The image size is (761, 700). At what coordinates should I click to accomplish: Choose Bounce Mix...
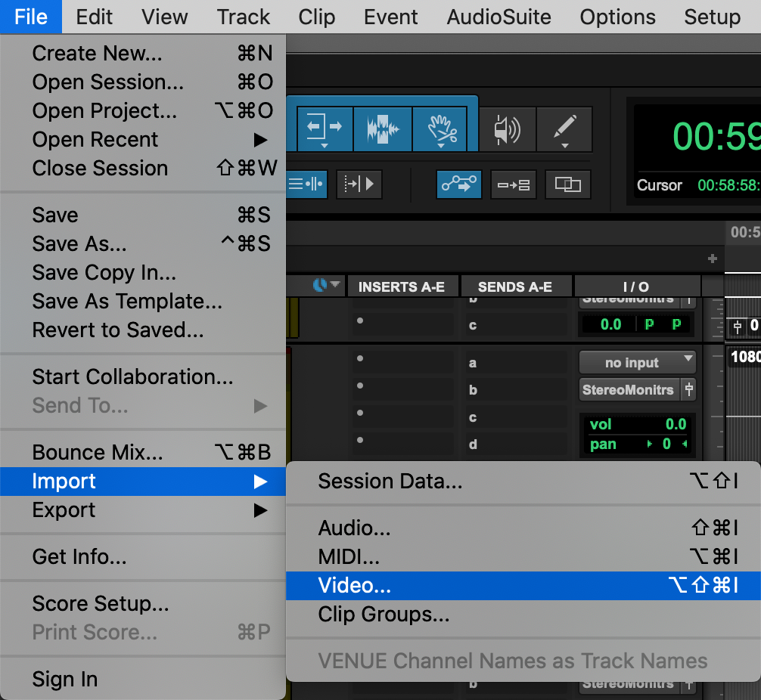[143, 452]
